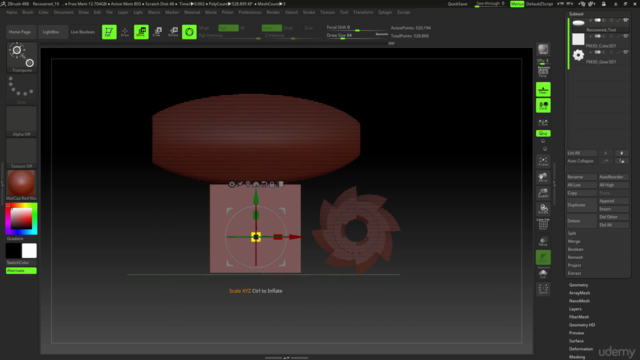Select the PM3D_Gear3D1 subtool thumbnail
The width and height of the screenshot is (640, 360).
(x=578, y=55)
